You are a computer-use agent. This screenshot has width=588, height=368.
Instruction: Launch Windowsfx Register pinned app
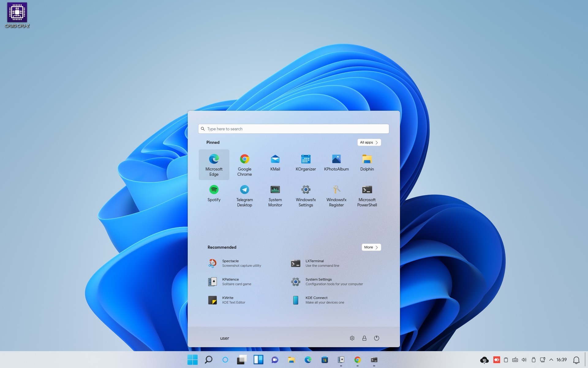[x=336, y=195]
